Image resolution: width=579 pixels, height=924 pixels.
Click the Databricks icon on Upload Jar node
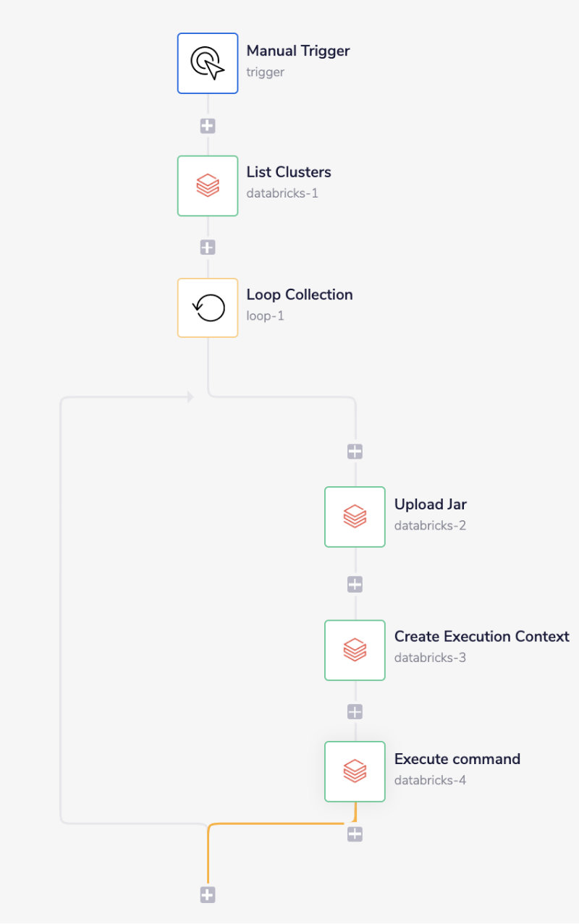pyautogui.click(x=355, y=517)
